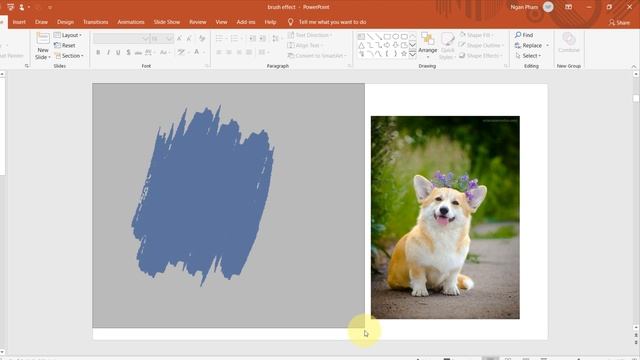Screen dimensions: 640x360
Task: Click the Share button
Action: (619, 22)
